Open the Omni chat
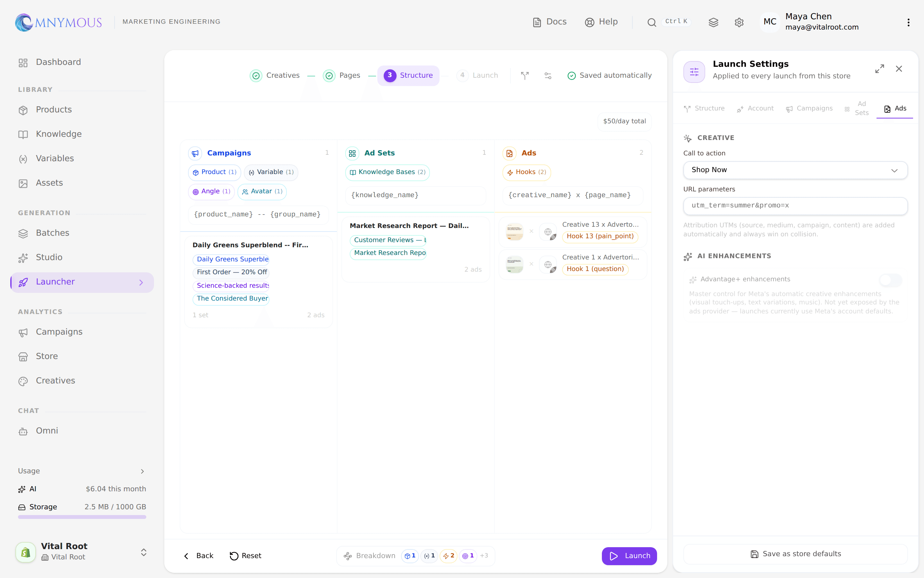This screenshot has height=578, width=924. 82,431
